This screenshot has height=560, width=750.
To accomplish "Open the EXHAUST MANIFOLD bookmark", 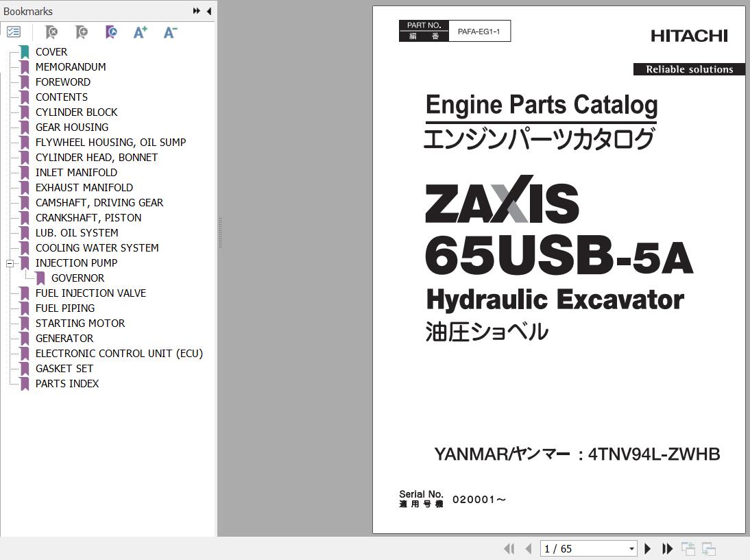I will click(x=84, y=187).
